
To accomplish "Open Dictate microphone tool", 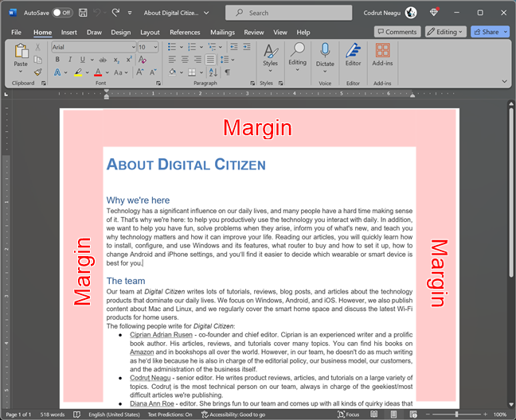I will tap(325, 55).
